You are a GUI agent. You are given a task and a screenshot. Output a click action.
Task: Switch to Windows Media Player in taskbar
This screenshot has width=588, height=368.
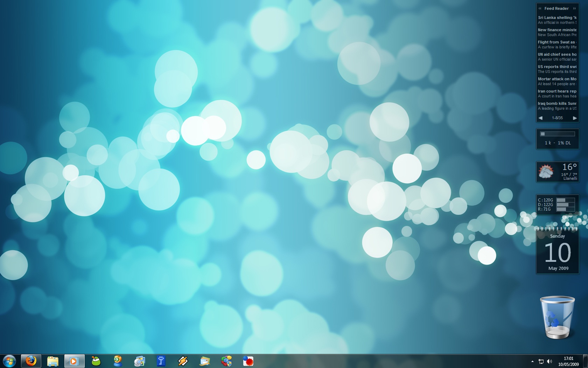tap(74, 361)
